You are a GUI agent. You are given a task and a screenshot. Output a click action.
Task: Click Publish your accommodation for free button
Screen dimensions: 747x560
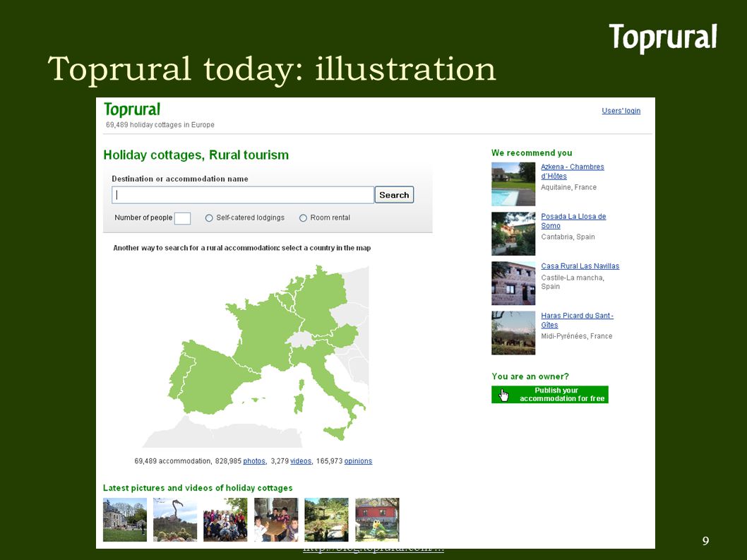[550, 394]
